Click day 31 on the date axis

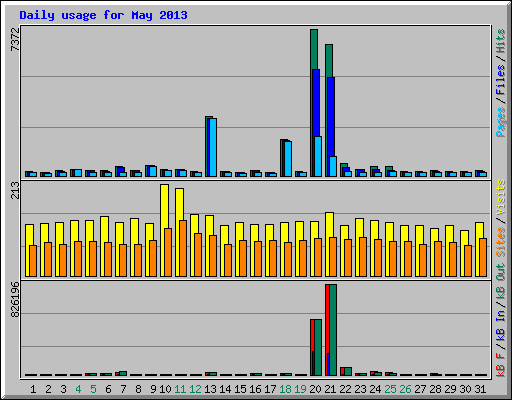480,389
